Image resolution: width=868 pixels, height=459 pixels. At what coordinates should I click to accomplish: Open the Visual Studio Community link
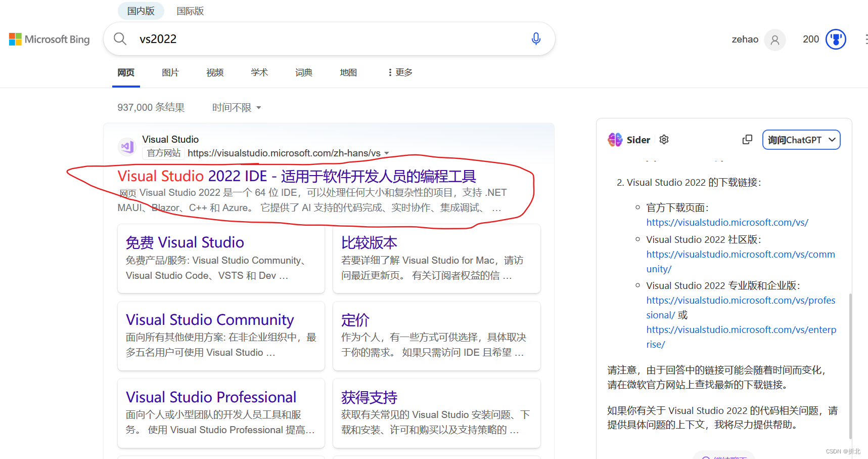pos(210,320)
